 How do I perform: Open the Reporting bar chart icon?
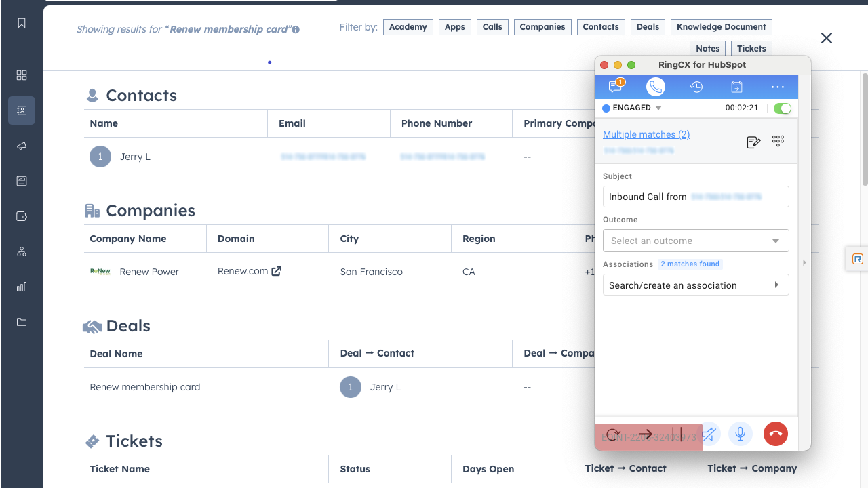pos(22,287)
